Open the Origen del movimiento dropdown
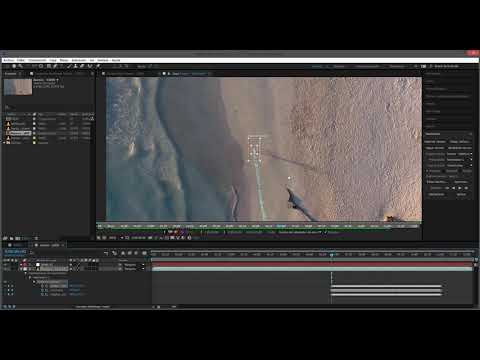480x360 pixels. (460, 154)
